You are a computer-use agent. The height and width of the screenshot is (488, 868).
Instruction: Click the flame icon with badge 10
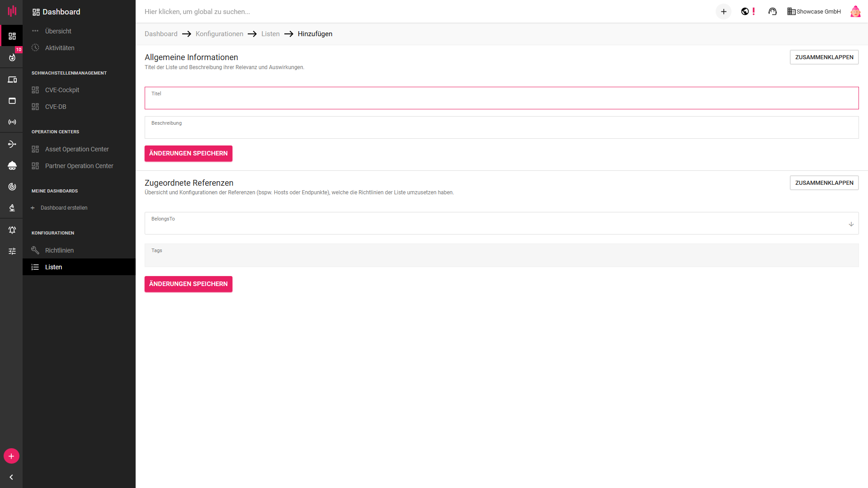pyautogui.click(x=12, y=57)
